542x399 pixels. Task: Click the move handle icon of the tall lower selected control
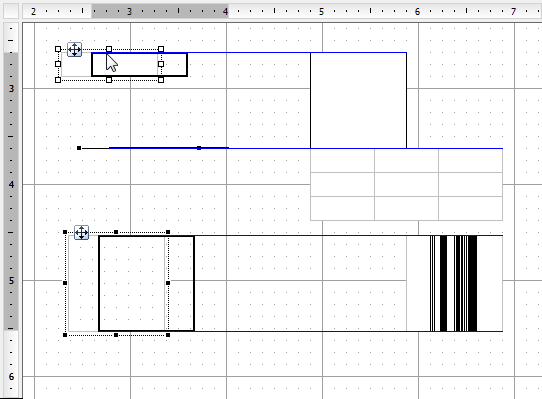click(x=82, y=232)
